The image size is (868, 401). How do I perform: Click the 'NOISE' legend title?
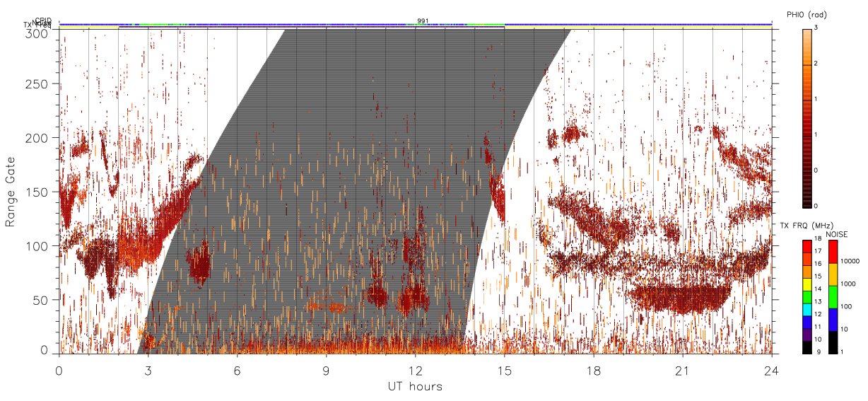coord(837,233)
